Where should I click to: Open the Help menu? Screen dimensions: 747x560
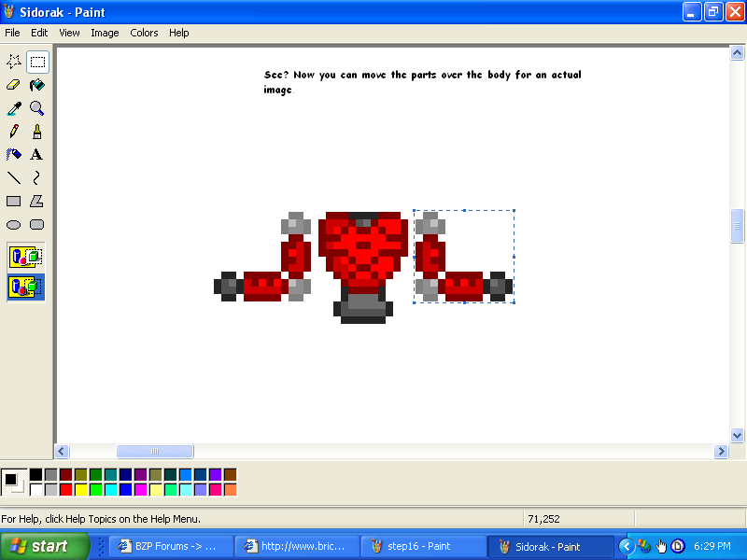coord(178,33)
